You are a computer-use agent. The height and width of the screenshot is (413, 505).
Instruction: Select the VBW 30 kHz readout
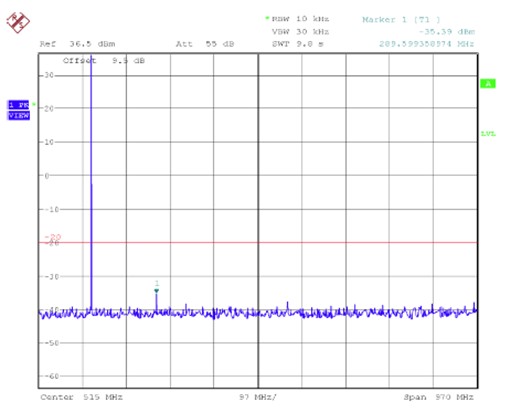pyautogui.click(x=300, y=32)
